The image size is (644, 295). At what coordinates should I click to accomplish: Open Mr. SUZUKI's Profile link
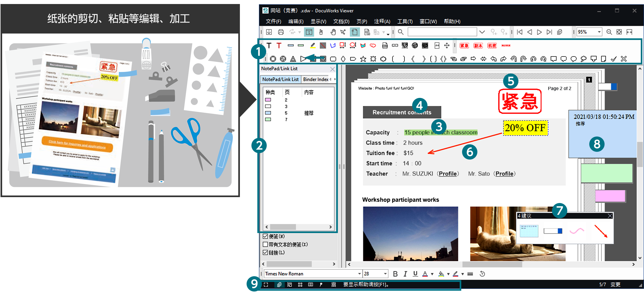[x=448, y=174]
